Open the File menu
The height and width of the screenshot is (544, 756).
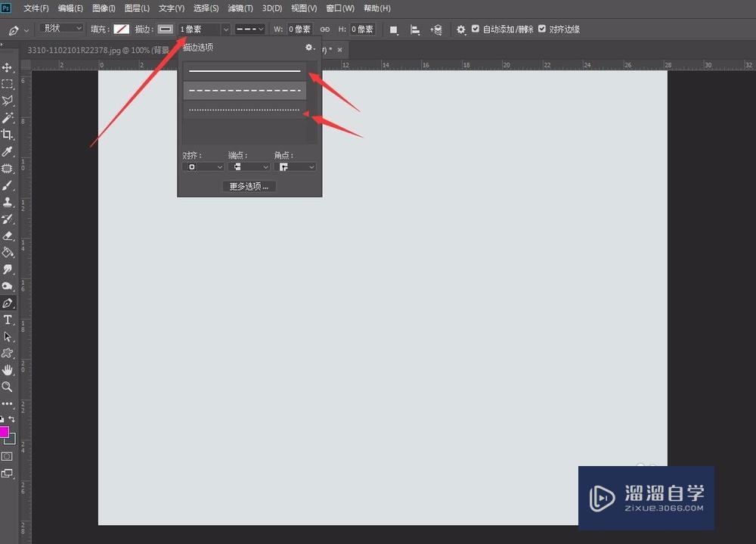coord(36,8)
